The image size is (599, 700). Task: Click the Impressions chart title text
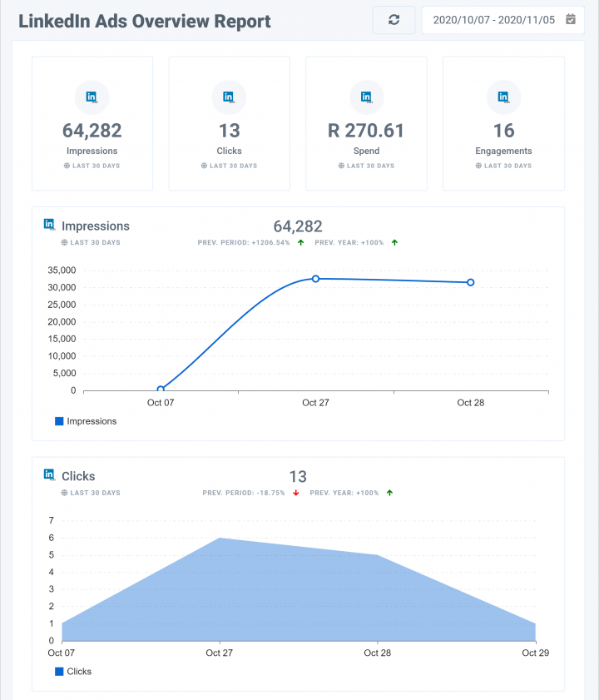pos(96,226)
